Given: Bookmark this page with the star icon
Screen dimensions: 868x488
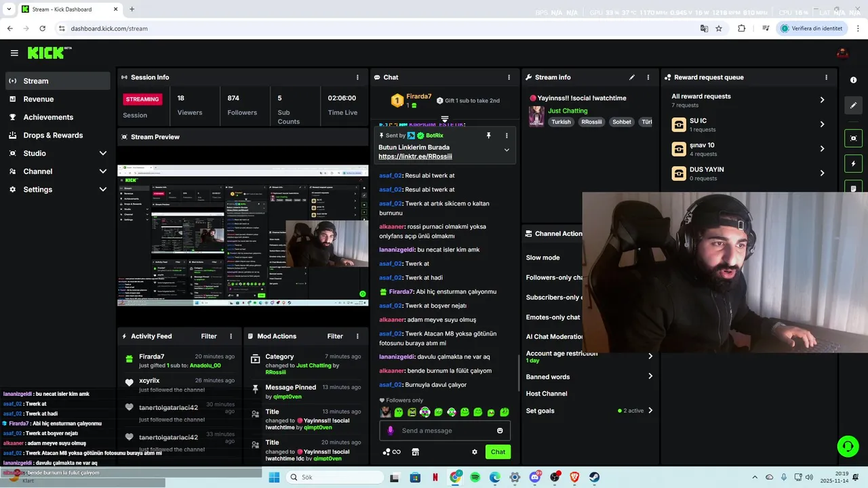Looking at the screenshot, I should click(x=719, y=28).
